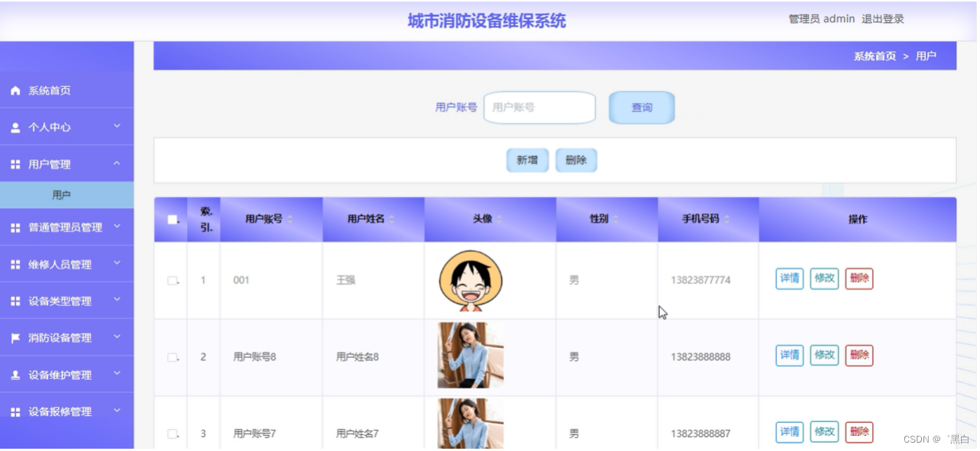980x451 pixels.
Task: Click the user icon beside 设备维护管理
Action: [15, 375]
